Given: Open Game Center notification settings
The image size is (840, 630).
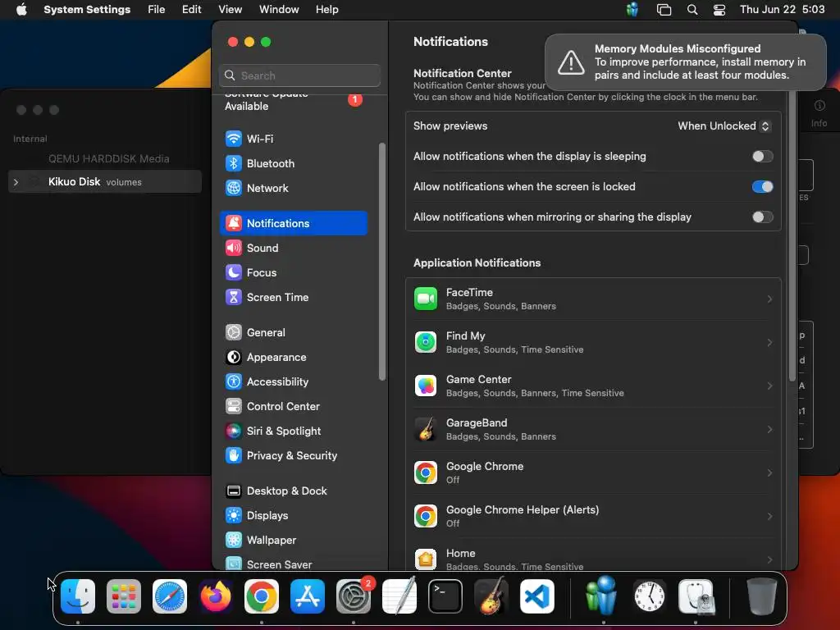Looking at the screenshot, I should pos(593,386).
